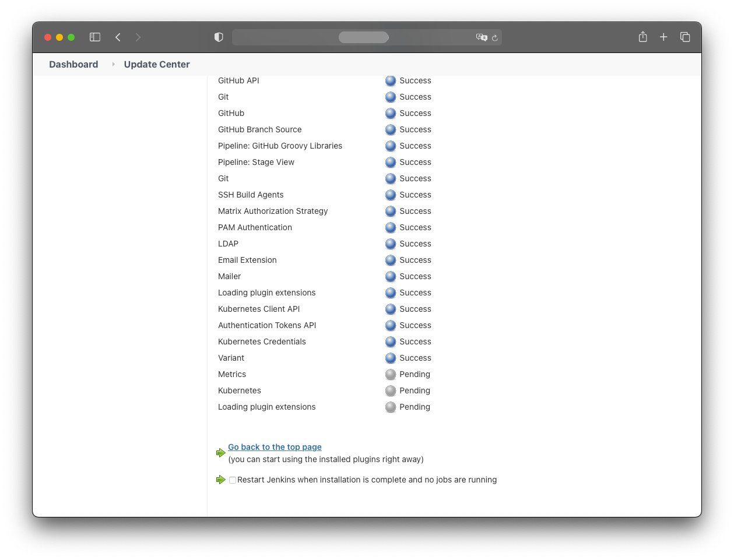The image size is (734, 560).
Task: Open the Share menu icon
Action: coord(642,37)
